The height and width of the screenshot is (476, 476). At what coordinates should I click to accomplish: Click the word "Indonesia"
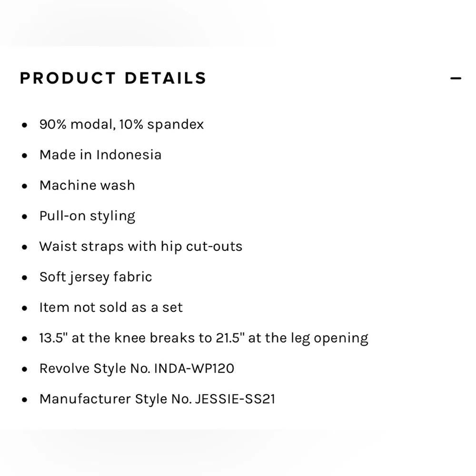pos(129,155)
